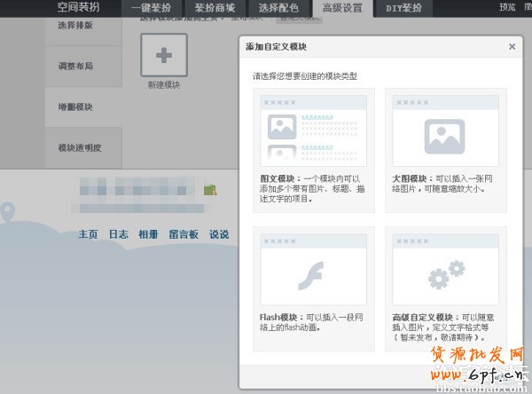Open 模块透明度 in the left sidebar
The image size is (532, 394).
tap(78, 147)
